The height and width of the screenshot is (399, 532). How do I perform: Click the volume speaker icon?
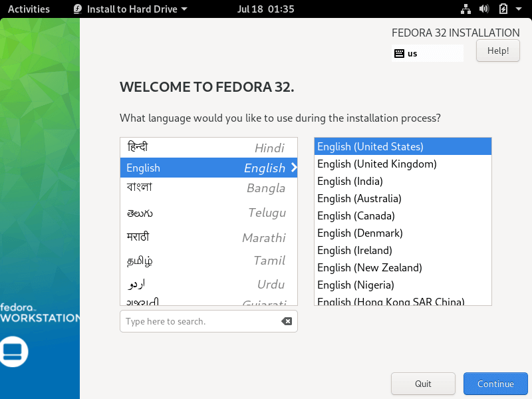tap(484, 9)
